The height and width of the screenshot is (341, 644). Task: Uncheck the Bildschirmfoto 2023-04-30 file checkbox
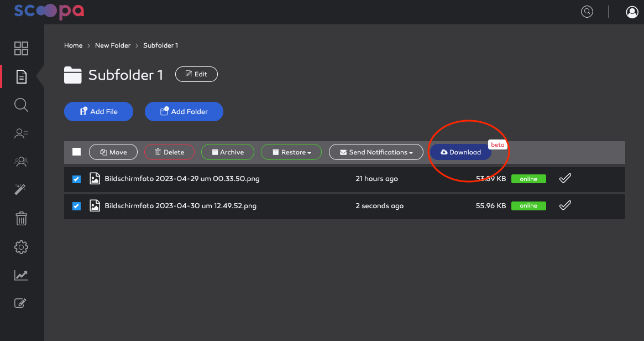76,206
